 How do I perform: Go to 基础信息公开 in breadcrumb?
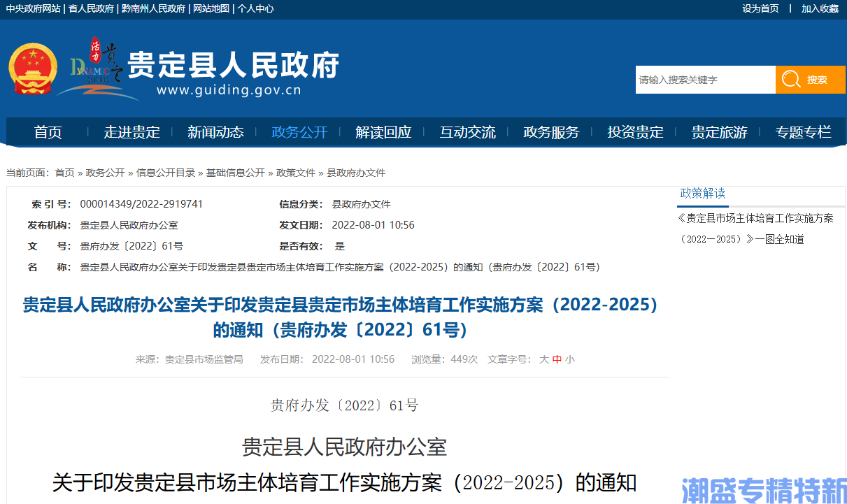(x=236, y=173)
